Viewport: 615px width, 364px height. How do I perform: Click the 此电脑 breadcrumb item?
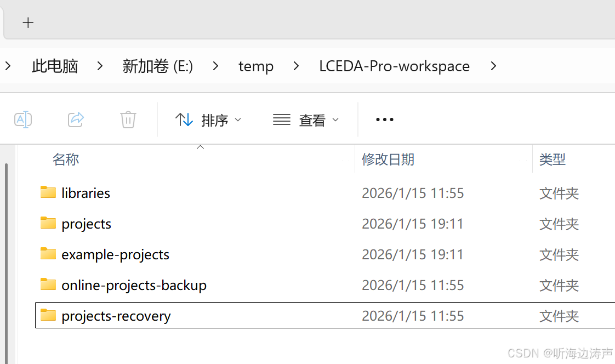[55, 66]
